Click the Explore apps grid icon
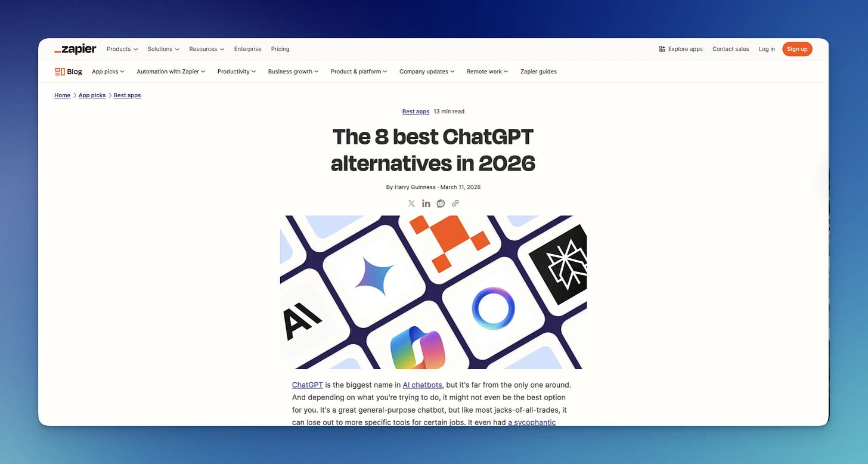The height and width of the screenshot is (464, 868). click(x=662, y=49)
